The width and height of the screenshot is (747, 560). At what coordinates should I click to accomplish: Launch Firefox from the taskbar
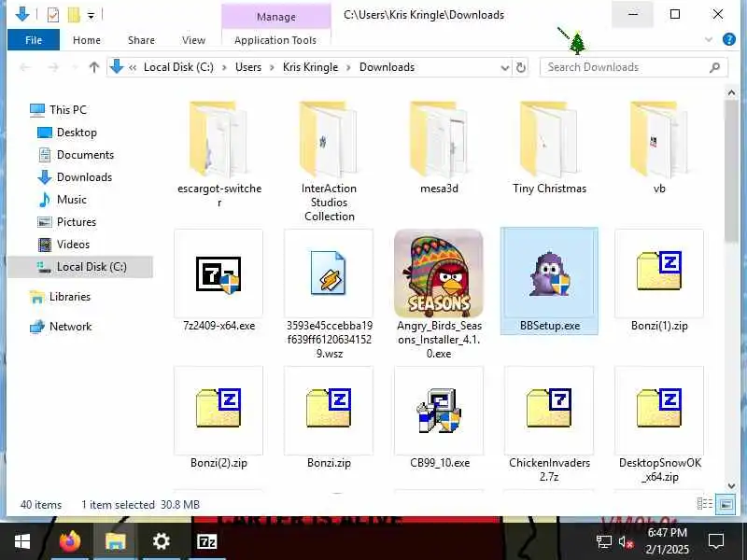(x=69, y=541)
